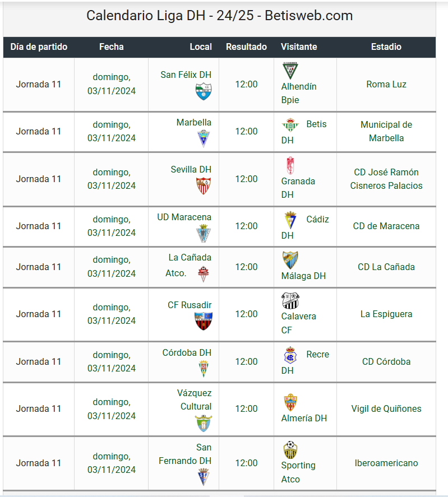Click the San Félix DH team crest
The image size is (448, 497).
point(204,91)
